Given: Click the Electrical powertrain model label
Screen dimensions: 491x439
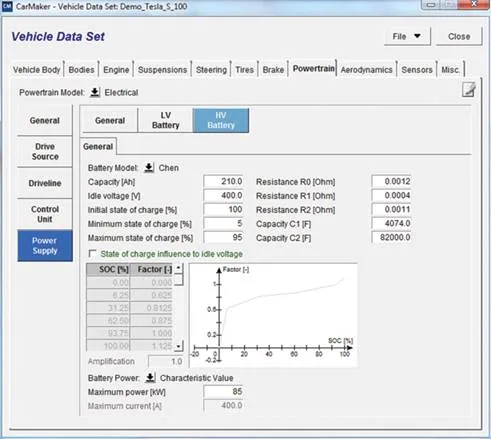Looking at the screenshot, I should point(121,92).
